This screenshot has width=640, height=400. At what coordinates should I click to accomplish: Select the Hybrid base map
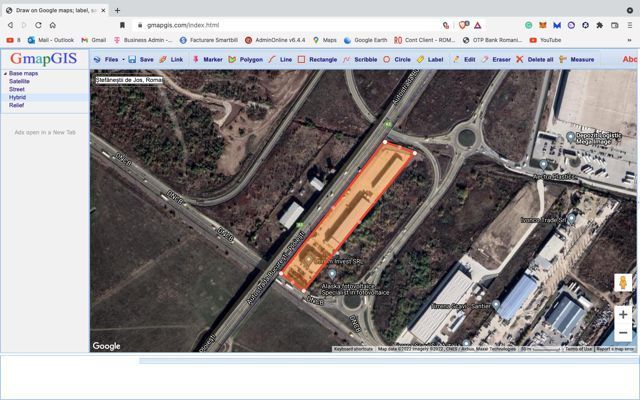coord(17,97)
